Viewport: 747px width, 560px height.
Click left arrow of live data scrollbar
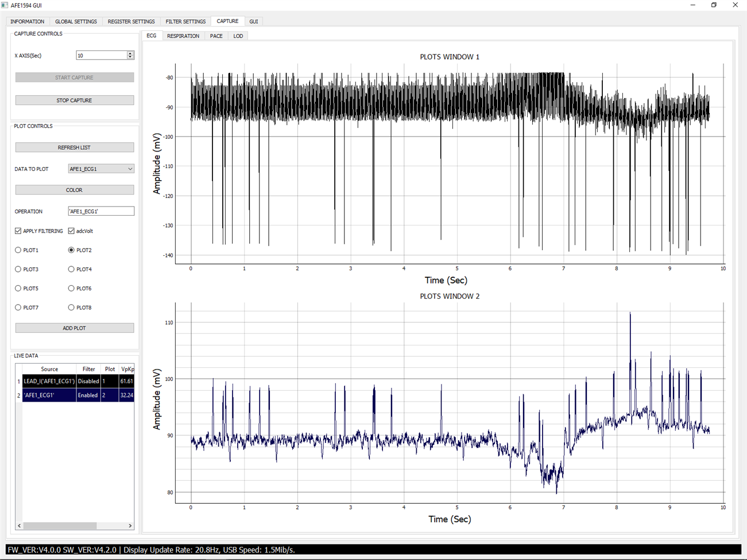click(20, 526)
